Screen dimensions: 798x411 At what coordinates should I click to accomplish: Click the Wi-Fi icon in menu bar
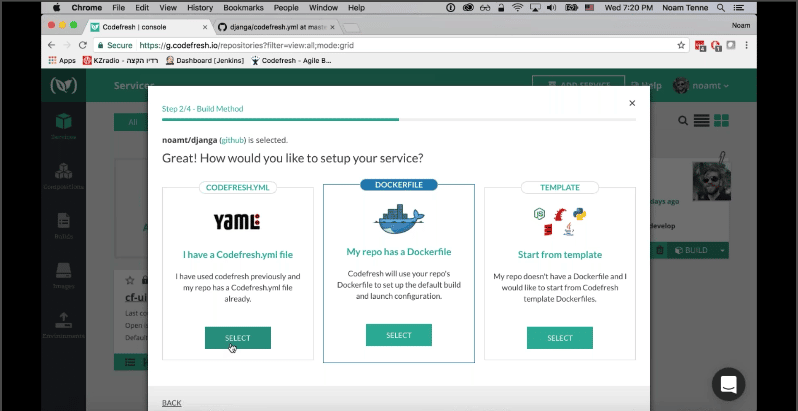(x=518, y=8)
